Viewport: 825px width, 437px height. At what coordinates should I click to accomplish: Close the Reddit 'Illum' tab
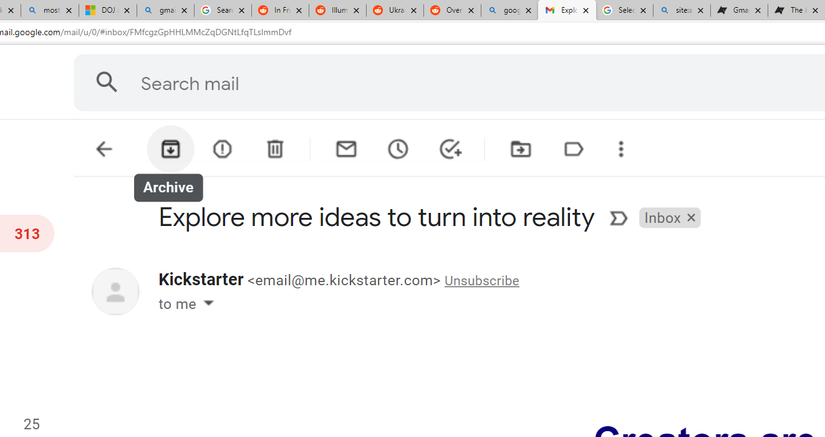point(356,11)
